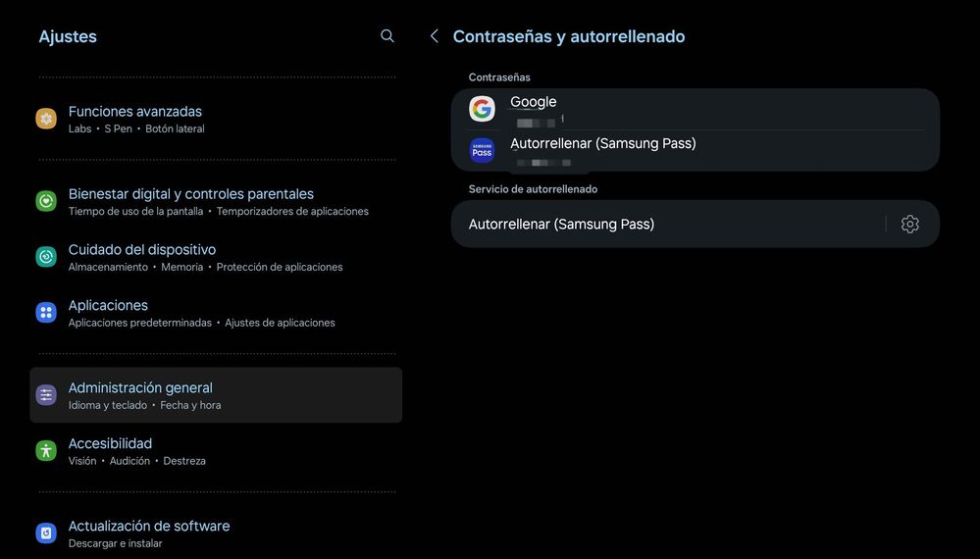980x559 pixels.
Task: Click the Cuidado del dispositivo teal icon
Action: click(x=46, y=257)
